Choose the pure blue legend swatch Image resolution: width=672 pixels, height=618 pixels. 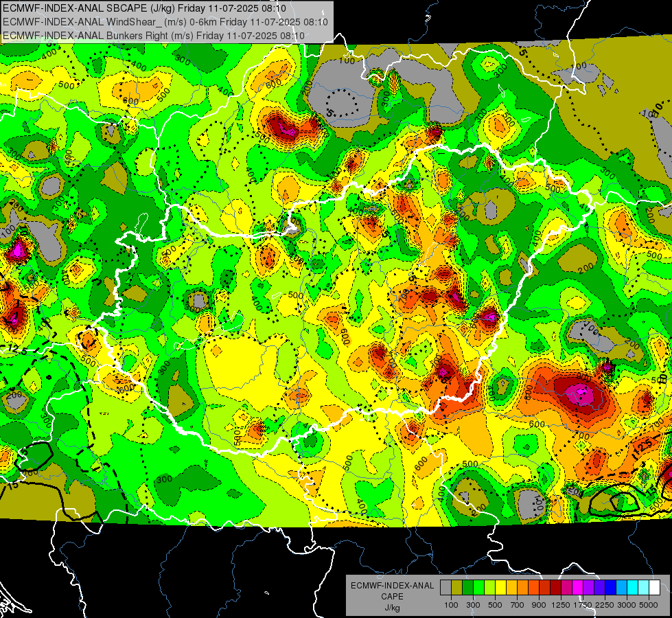point(611,588)
